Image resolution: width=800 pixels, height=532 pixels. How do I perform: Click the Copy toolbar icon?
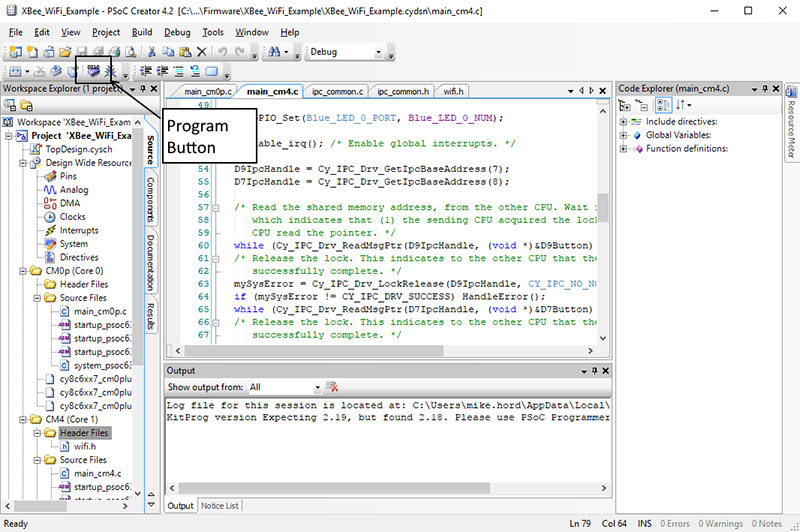[x=168, y=52]
